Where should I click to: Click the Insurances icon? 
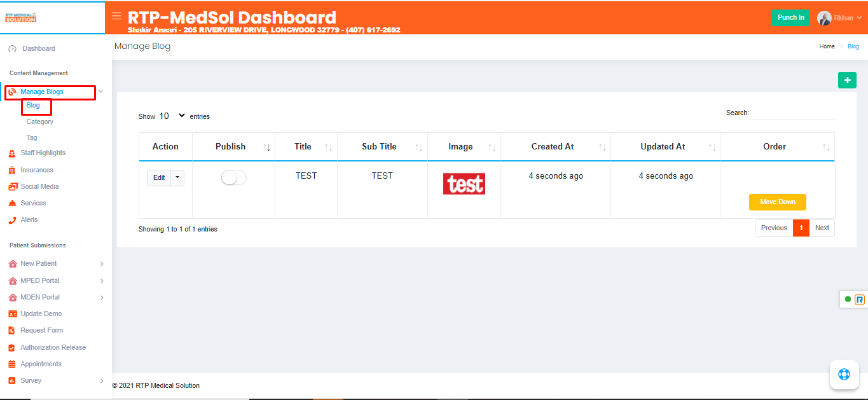12,170
